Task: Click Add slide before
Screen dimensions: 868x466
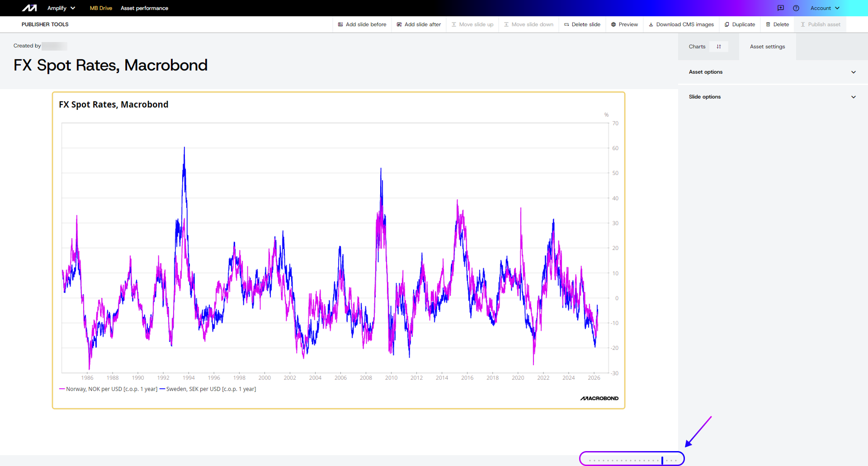Action: coord(362,24)
